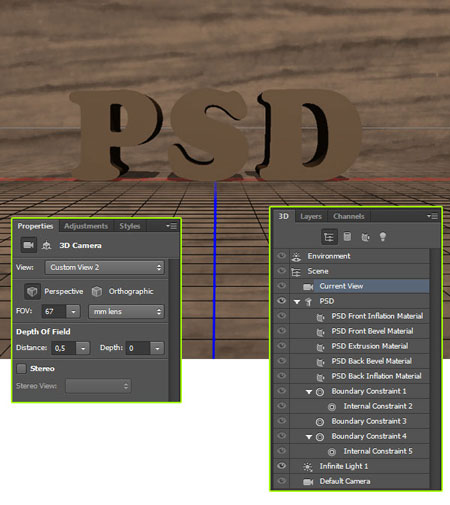Screen dimensions: 450x505
Task: Toggle eye for Current View row
Action: (281, 286)
